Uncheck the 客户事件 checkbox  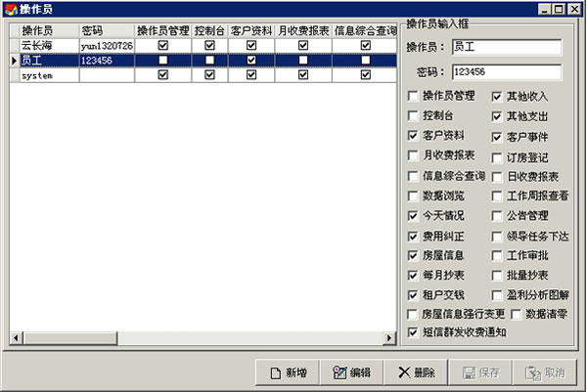(497, 137)
